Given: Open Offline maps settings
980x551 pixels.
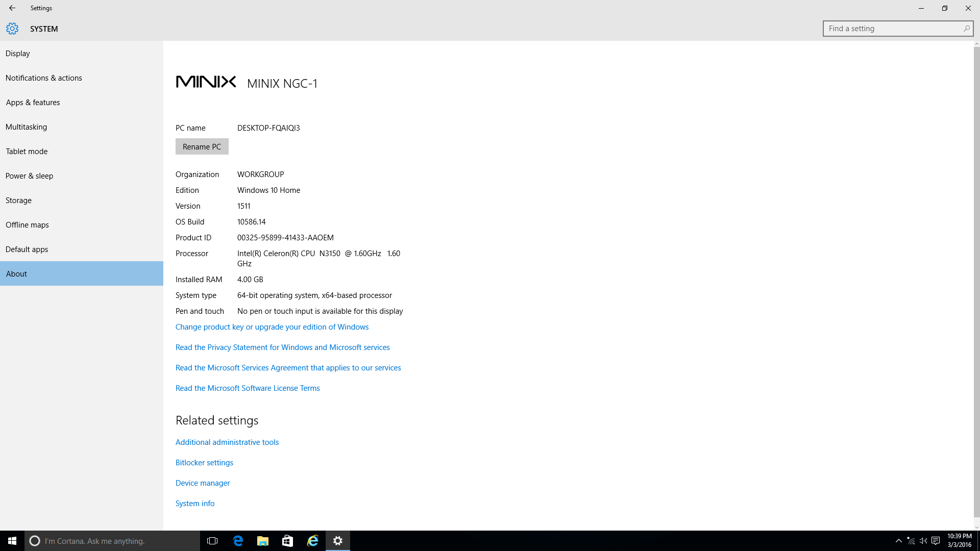Looking at the screenshot, I should pyautogui.click(x=82, y=224).
